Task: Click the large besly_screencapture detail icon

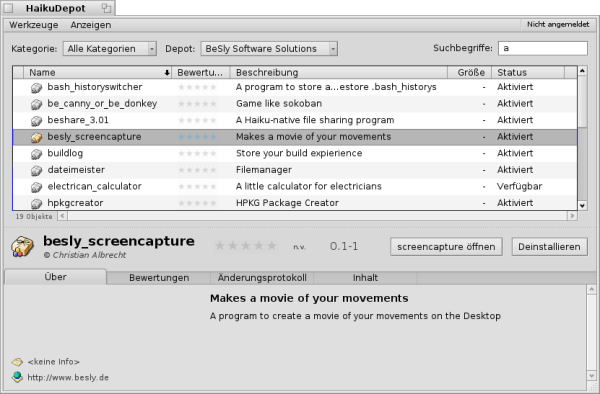Action: [x=22, y=246]
